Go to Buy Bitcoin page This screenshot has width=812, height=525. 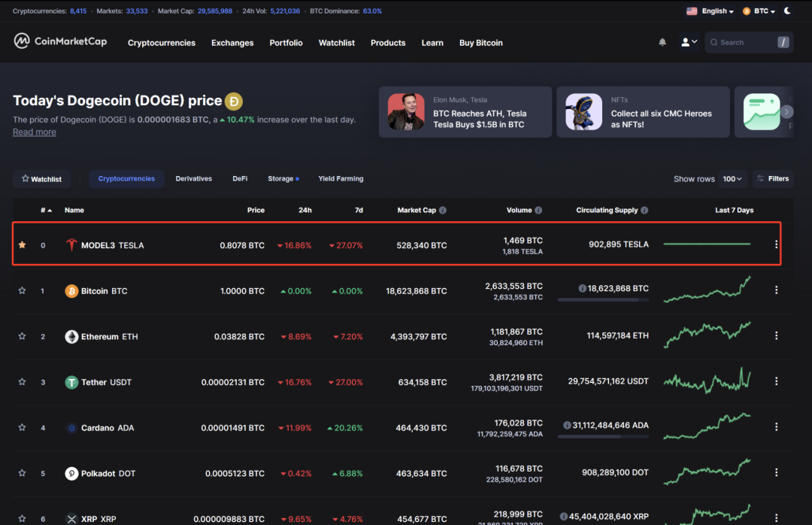(x=481, y=43)
